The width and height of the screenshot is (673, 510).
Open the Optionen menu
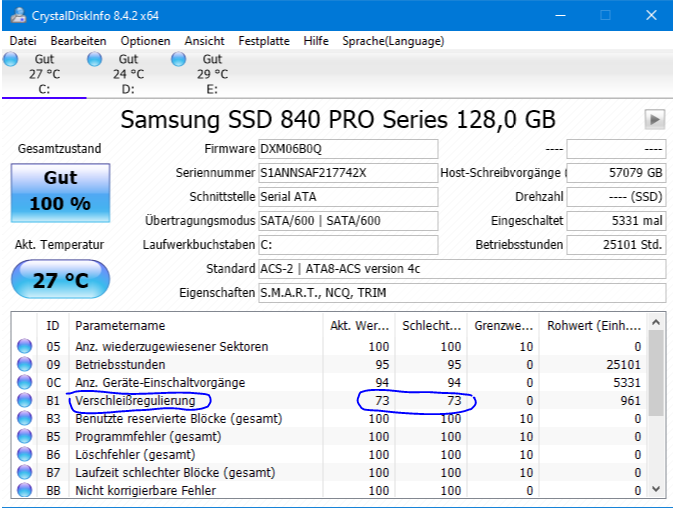pyautogui.click(x=145, y=41)
